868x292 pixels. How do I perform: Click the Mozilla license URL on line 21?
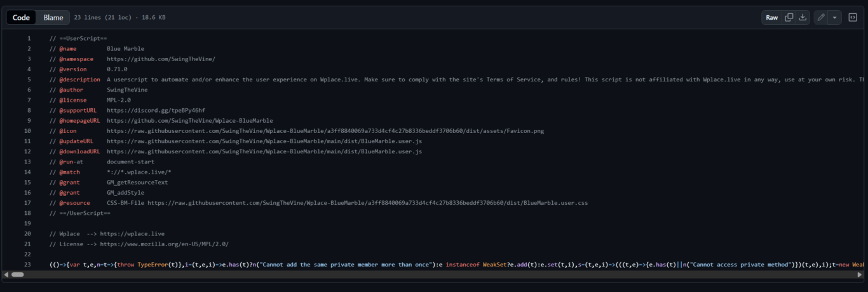(164, 244)
